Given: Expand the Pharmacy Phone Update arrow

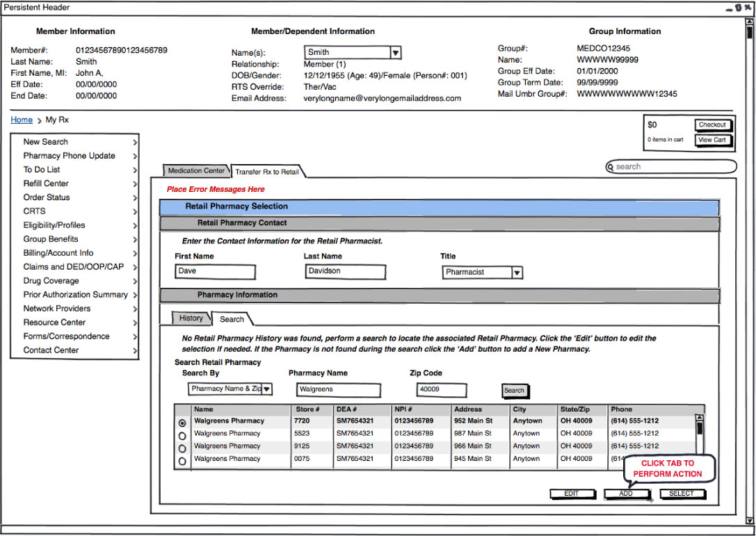Looking at the screenshot, I should point(135,156).
